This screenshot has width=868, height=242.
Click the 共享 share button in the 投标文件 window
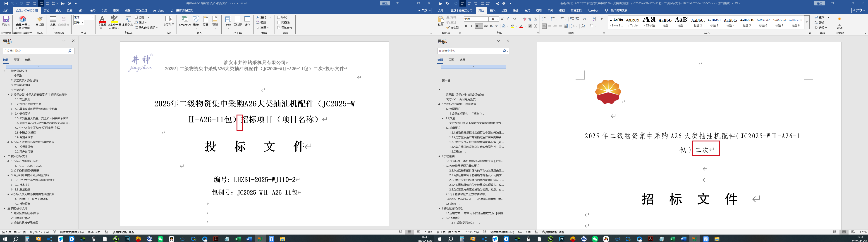pos(424,10)
